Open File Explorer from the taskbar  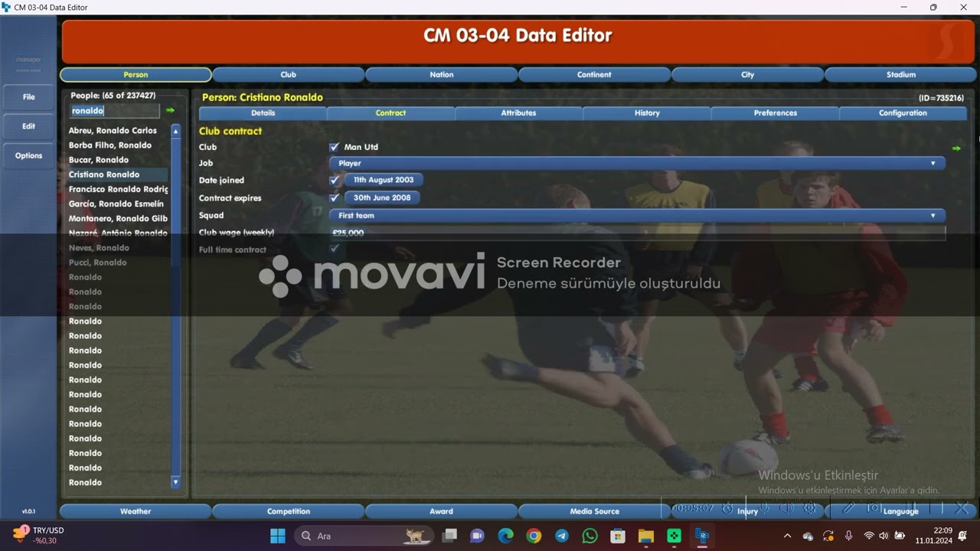[645, 536]
